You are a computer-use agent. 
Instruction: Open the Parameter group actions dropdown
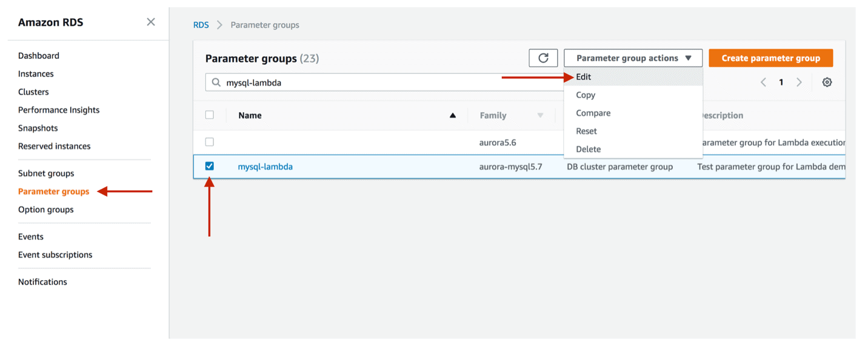click(633, 58)
